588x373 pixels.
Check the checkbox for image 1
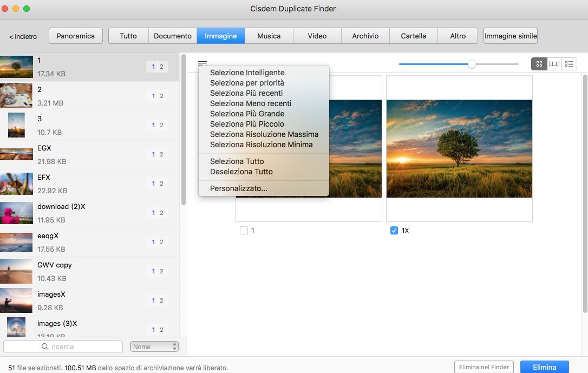coord(244,231)
